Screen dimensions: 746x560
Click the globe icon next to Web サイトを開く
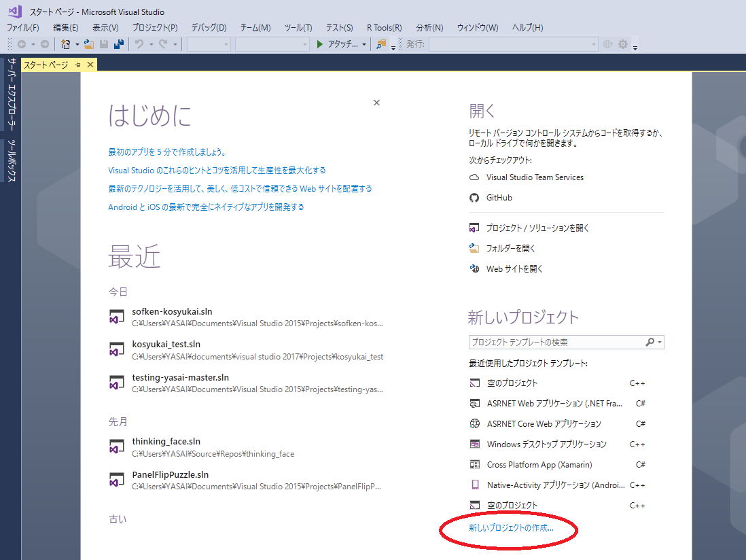(x=474, y=269)
